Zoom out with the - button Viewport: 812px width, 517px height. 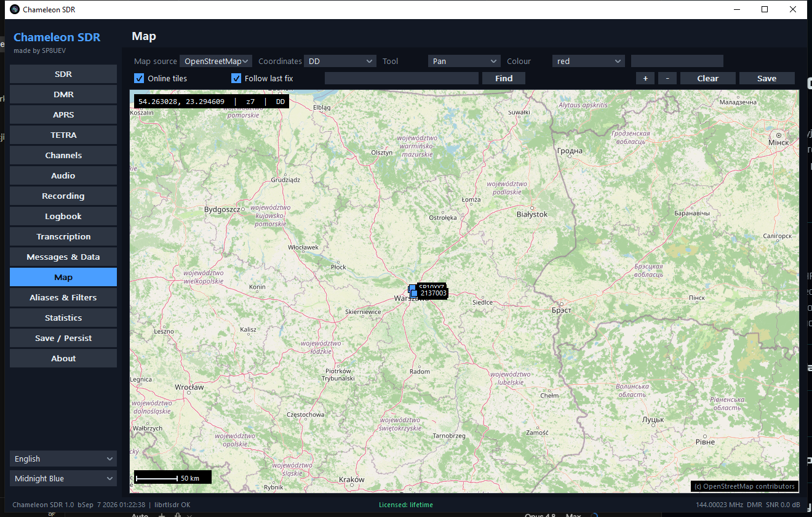[x=667, y=78]
